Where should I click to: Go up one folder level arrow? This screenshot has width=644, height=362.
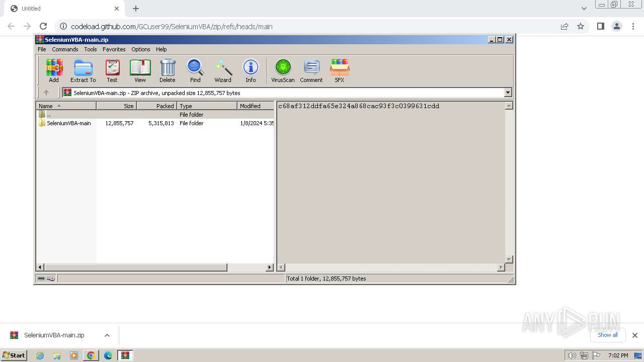coord(46,93)
